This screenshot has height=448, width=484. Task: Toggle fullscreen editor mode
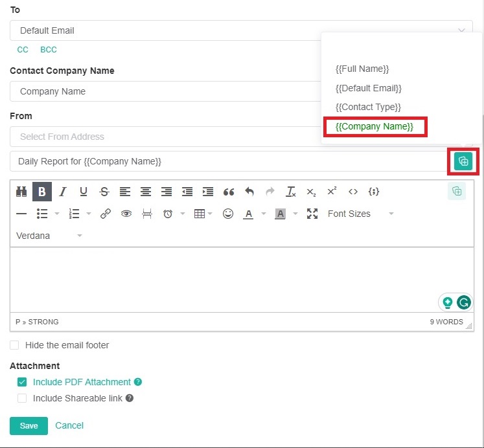[x=312, y=214]
